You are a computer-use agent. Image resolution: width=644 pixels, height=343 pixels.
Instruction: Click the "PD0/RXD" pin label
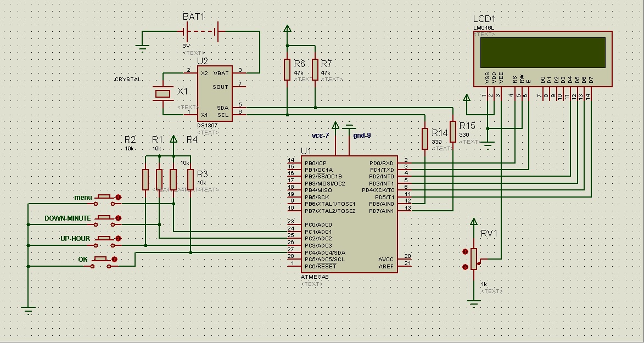[382, 163]
